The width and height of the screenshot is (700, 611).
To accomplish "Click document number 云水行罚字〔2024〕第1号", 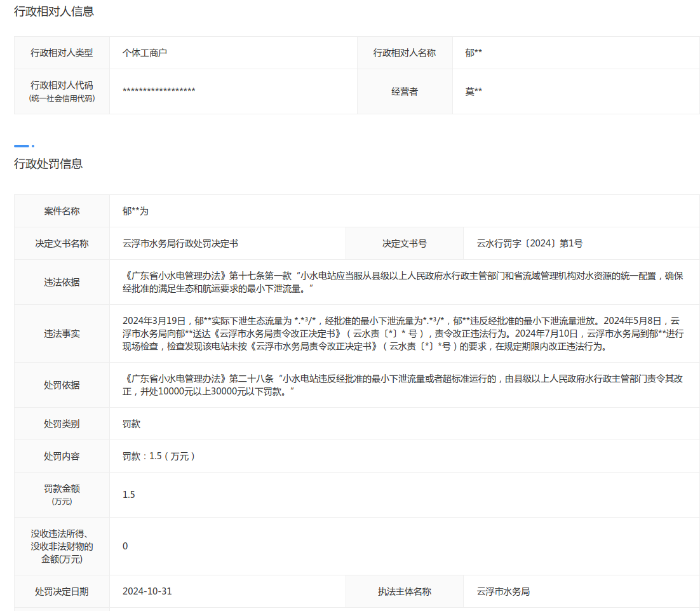I will tap(529, 244).
